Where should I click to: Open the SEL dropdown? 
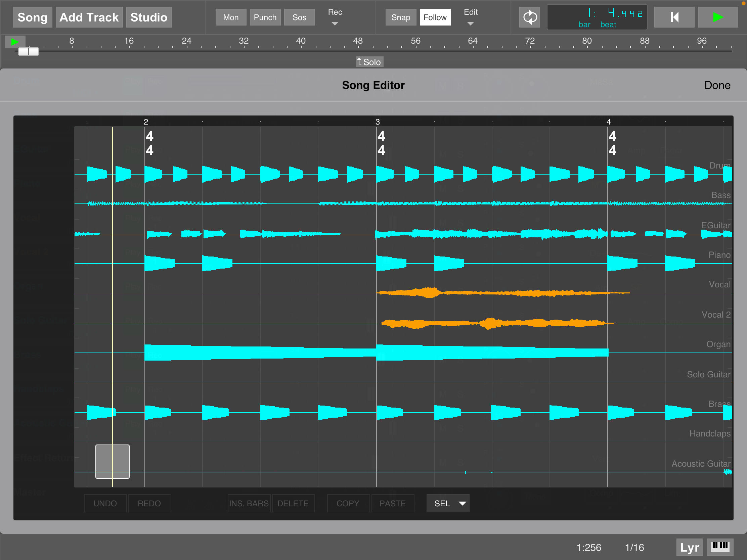click(448, 503)
